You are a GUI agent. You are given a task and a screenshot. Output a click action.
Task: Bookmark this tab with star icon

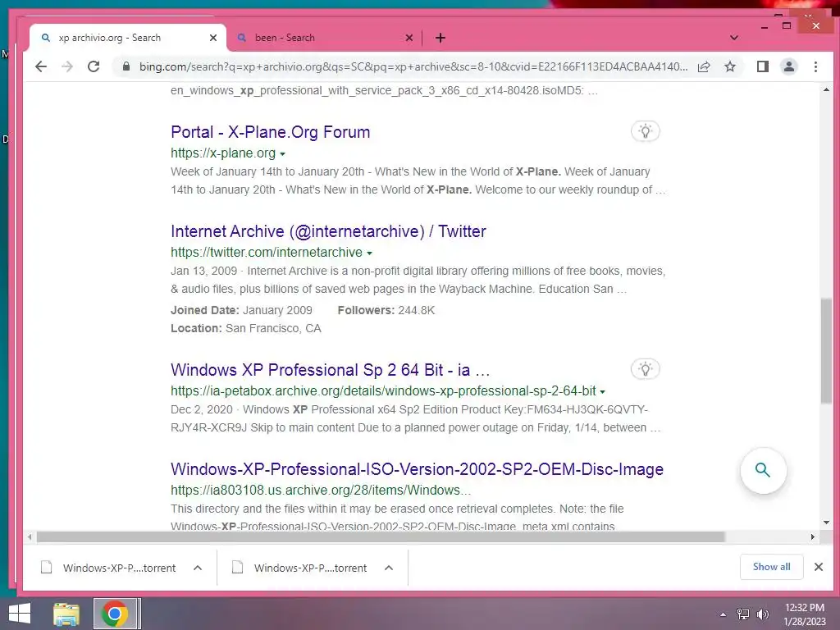[x=729, y=66]
